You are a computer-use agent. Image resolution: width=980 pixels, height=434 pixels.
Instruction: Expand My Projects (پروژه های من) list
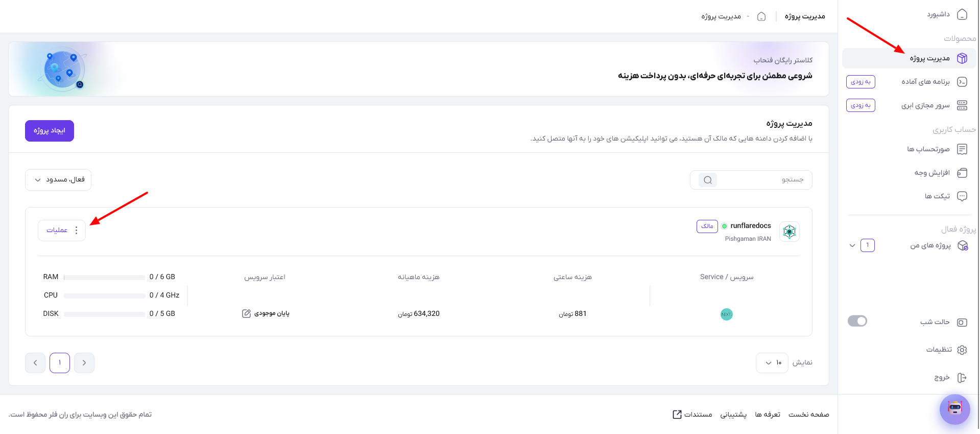click(852, 245)
